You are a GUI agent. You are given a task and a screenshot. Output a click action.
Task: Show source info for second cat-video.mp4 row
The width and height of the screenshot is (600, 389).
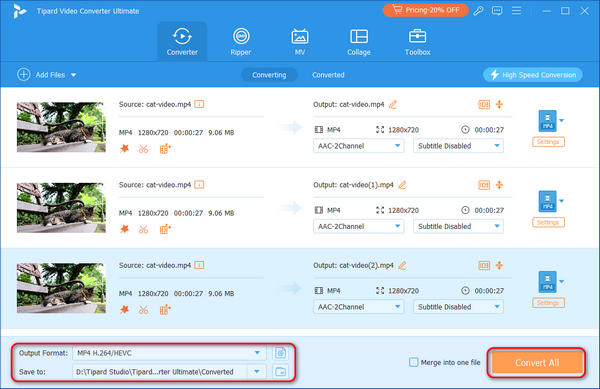click(199, 185)
